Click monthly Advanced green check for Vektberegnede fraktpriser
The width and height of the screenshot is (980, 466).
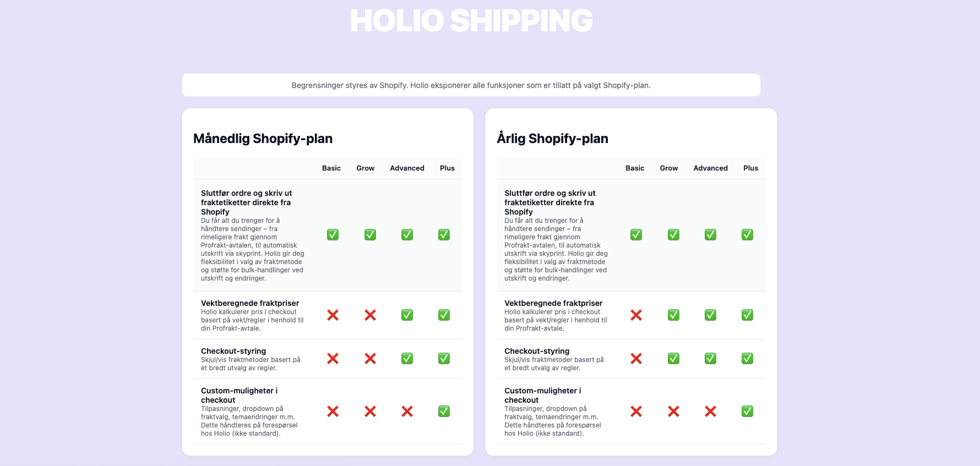[x=407, y=315]
